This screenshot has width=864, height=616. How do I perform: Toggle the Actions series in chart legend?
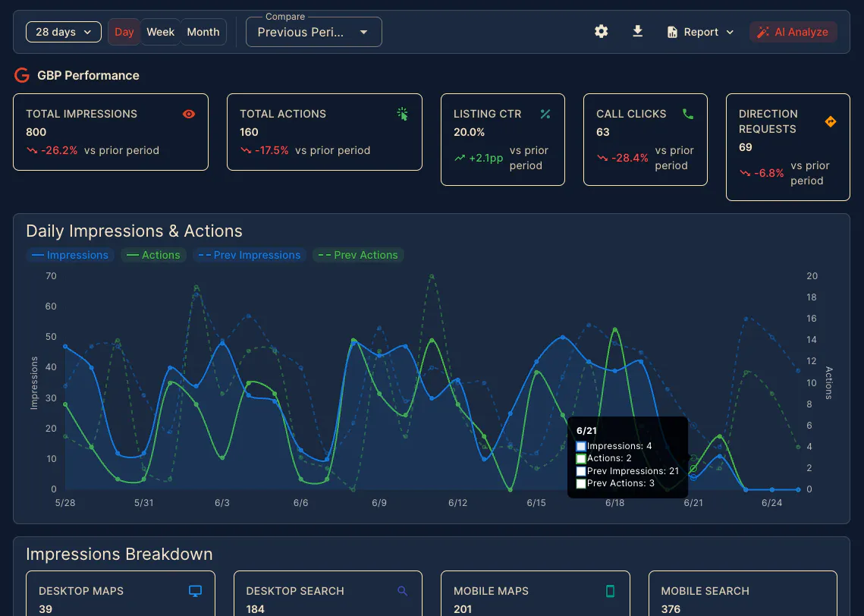[x=153, y=255]
